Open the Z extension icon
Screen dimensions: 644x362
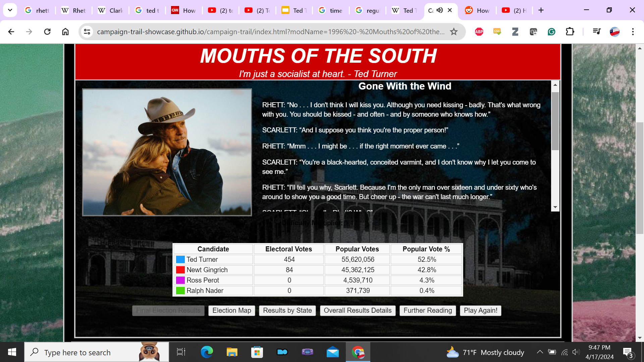515,32
